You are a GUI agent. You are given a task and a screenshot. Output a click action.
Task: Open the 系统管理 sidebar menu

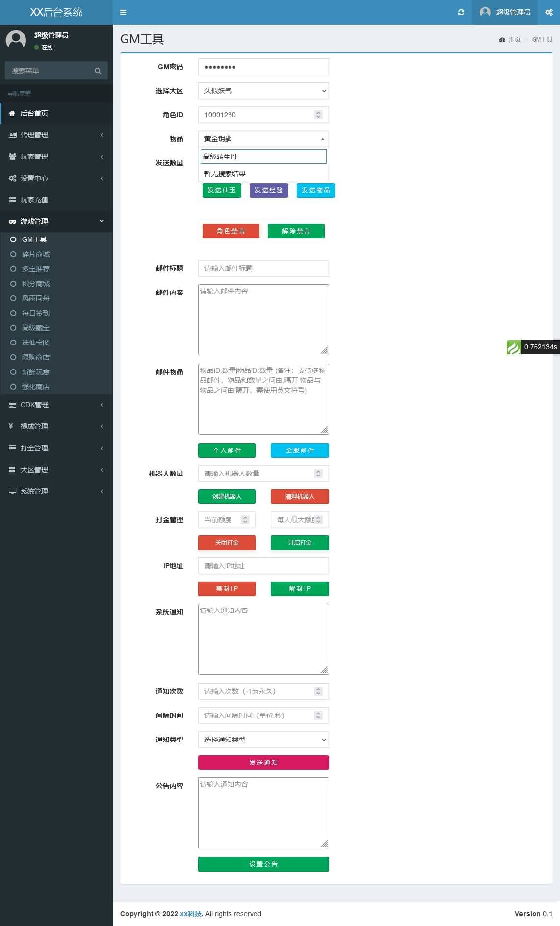[56, 491]
